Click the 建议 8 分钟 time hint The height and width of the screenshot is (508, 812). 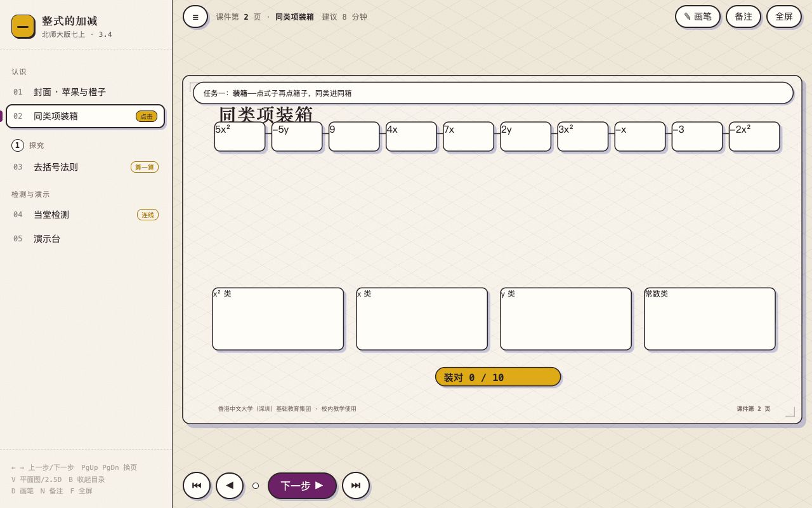344,17
